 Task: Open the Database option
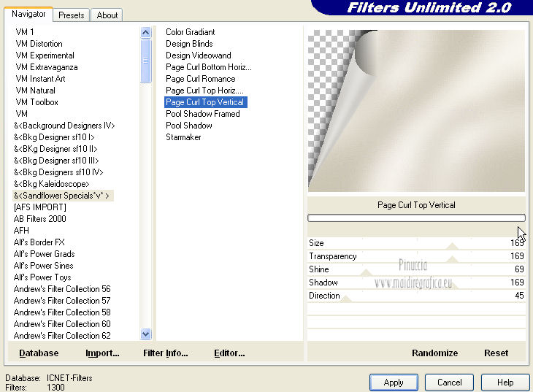tap(39, 353)
